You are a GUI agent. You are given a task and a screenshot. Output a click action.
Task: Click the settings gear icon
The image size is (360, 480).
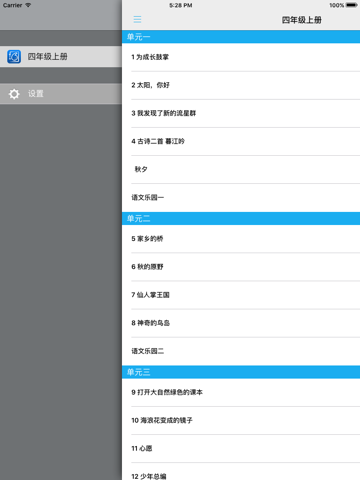pyautogui.click(x=14, y=94)
